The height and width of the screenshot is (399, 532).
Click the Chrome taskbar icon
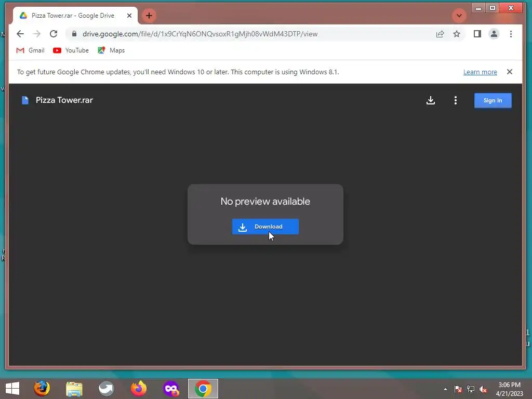pyautogui.click(x=203, y=389)
